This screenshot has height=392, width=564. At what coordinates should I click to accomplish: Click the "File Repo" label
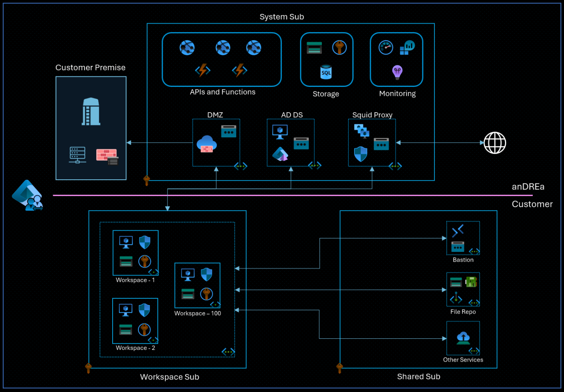click(463, 312)
